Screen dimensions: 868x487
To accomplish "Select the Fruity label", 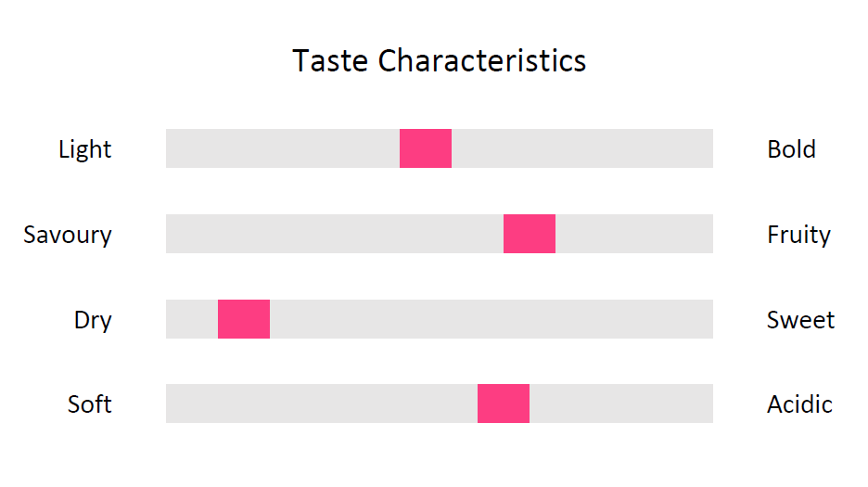I will [798, 235].
